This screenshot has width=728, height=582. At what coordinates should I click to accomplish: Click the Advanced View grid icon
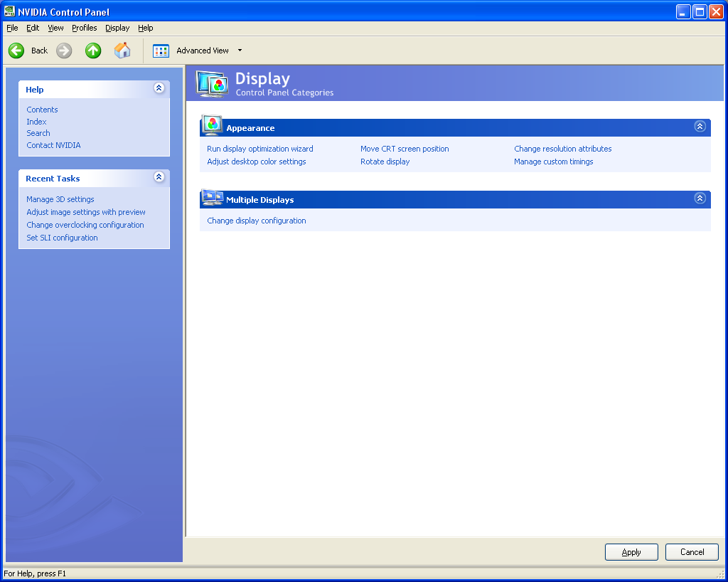click(161, 51)
